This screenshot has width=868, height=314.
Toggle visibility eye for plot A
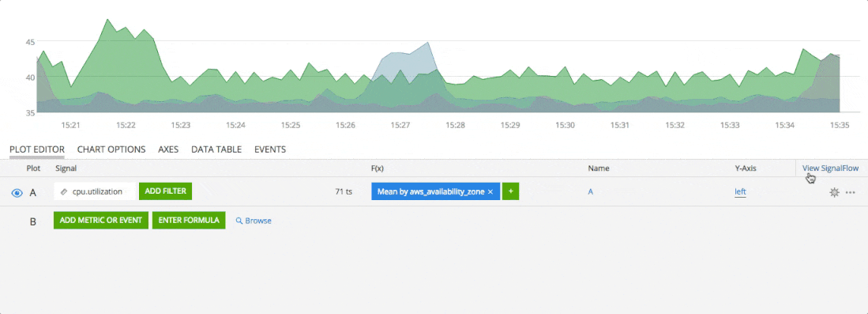pyautogui.click(x=17, y=192)
